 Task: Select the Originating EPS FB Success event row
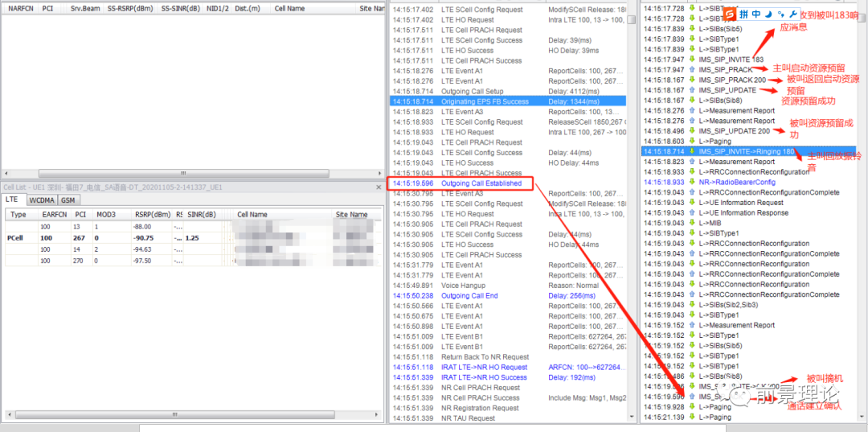[485, 102]
